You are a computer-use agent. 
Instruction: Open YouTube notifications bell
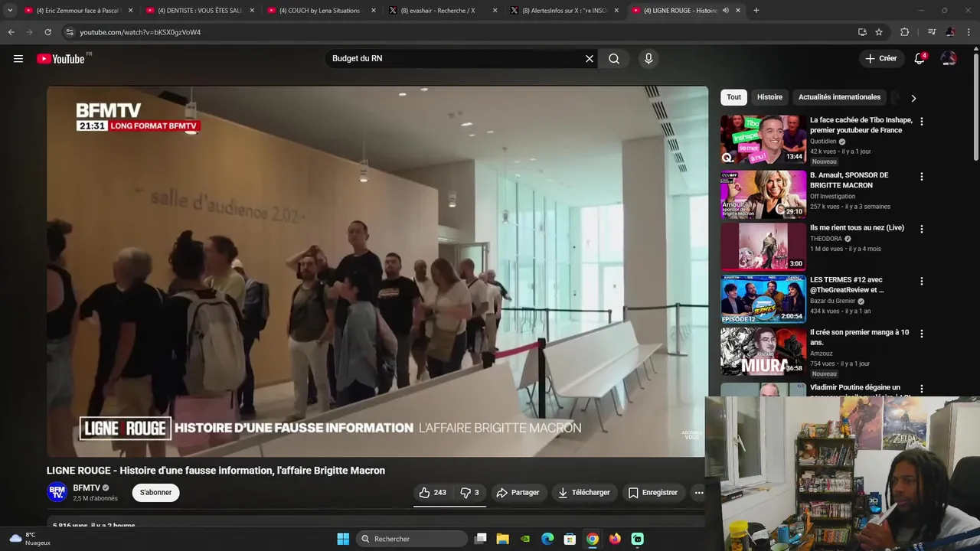pos(920,59)
